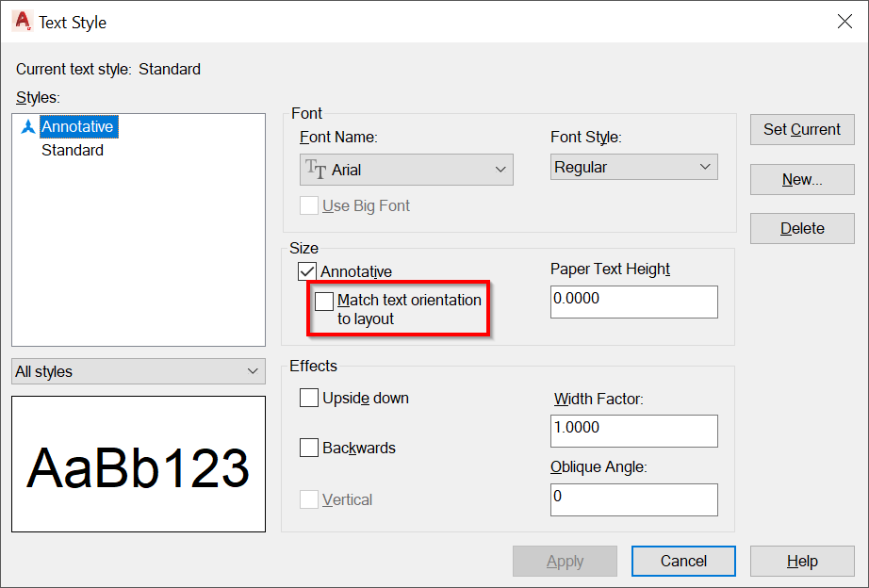Click the annotative triangle icon beside Annotative style
Screen dimensions: 869x588
pyautogui.click(x=29, y=125)
